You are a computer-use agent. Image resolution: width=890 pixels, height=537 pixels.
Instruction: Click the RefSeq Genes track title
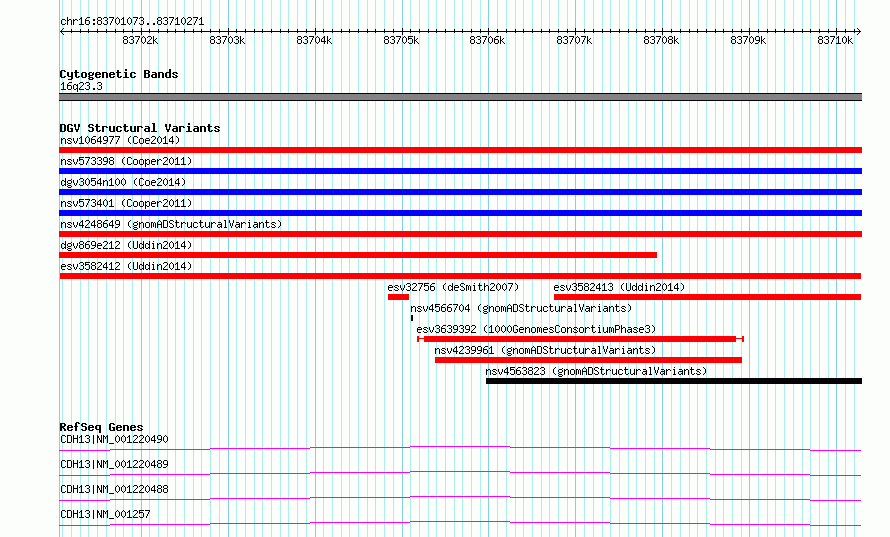click(x=101, y=427)
